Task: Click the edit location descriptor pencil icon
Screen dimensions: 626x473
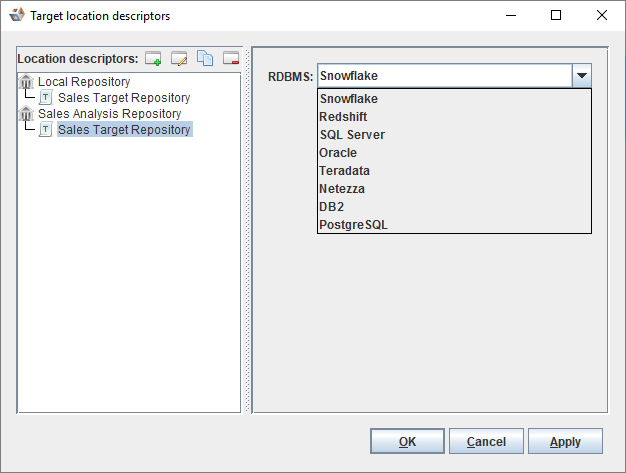Action: (x=179, y=58)
